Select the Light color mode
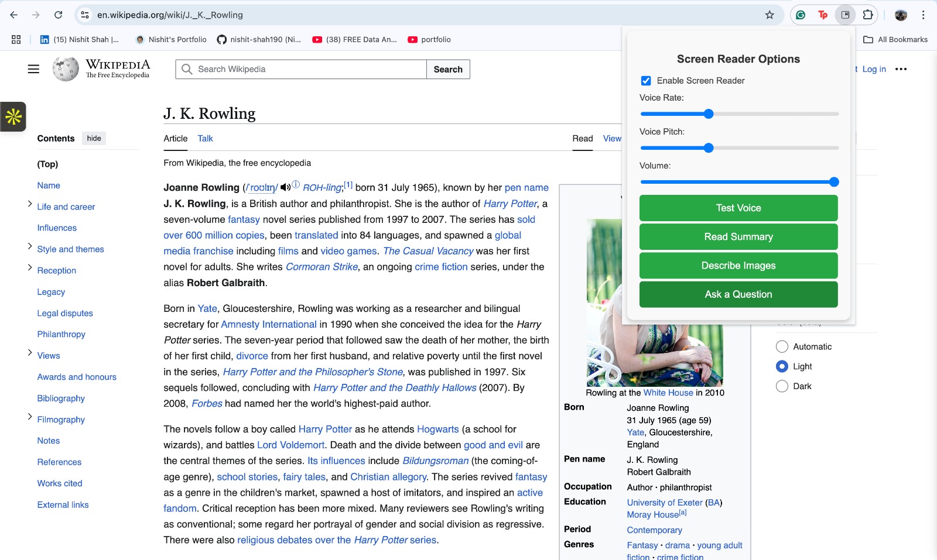937x560 pixels. 782,366
